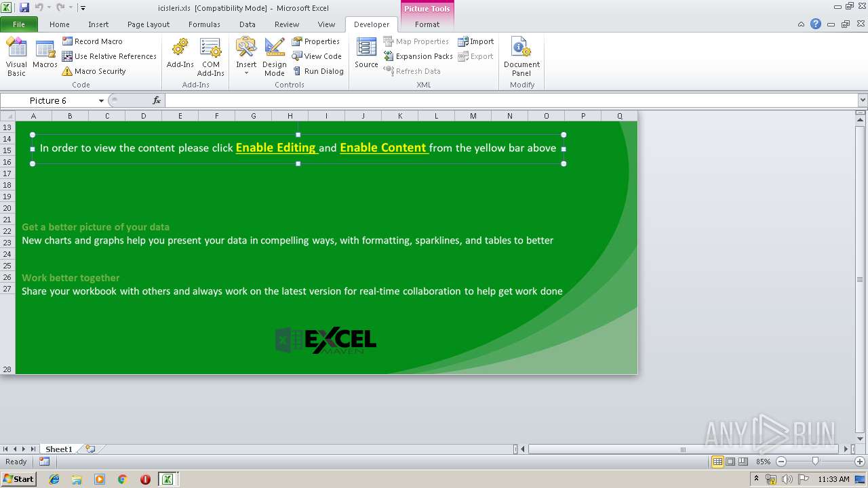Toggle Design Mode
Viewport: 868px width, 488px height.
coord(275,57)
